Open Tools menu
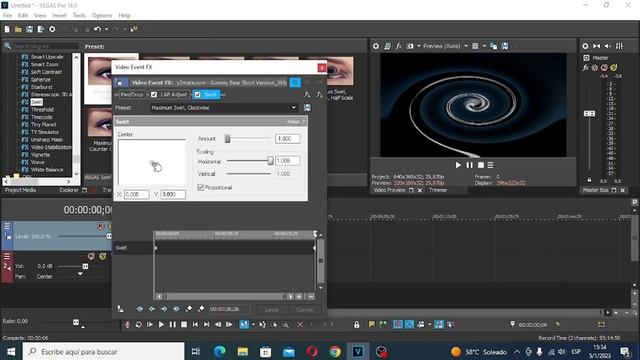 79,16
